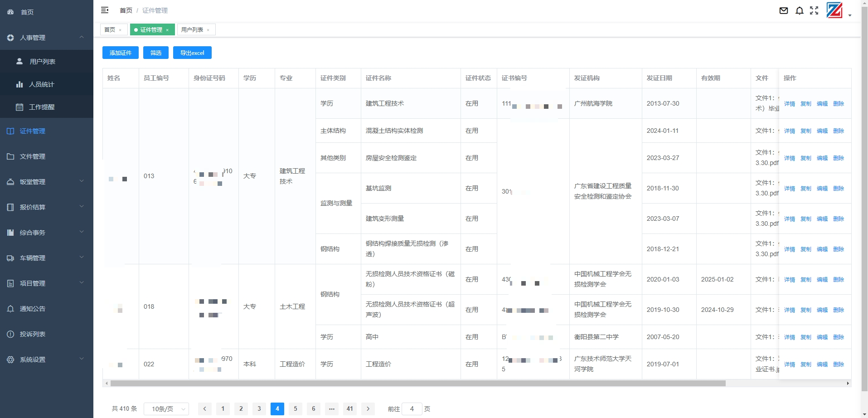The image size is (868, 418).
Task: Expand the 系统设置 menu chevron
Action: 82,359
